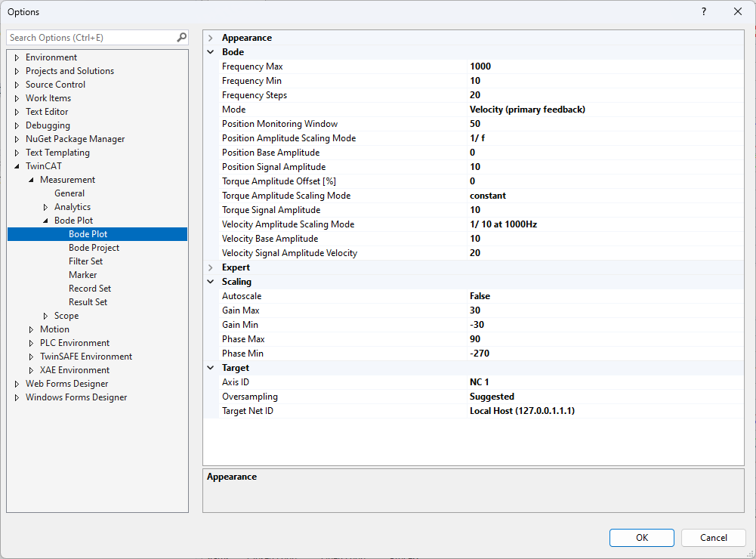
Task: Collapse the Target property category
Action: coord(211,368)
